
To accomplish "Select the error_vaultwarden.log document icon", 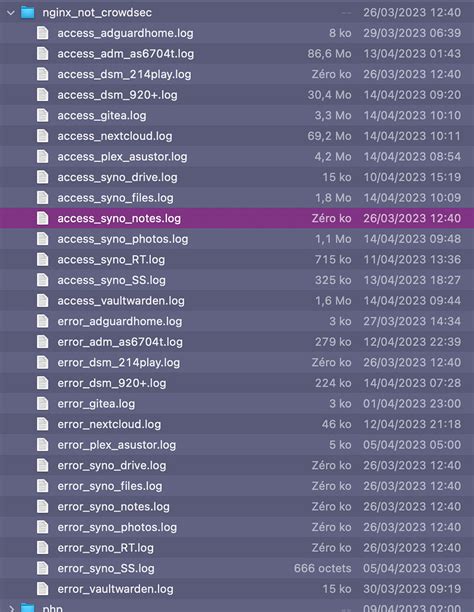I will pos(43,589).
